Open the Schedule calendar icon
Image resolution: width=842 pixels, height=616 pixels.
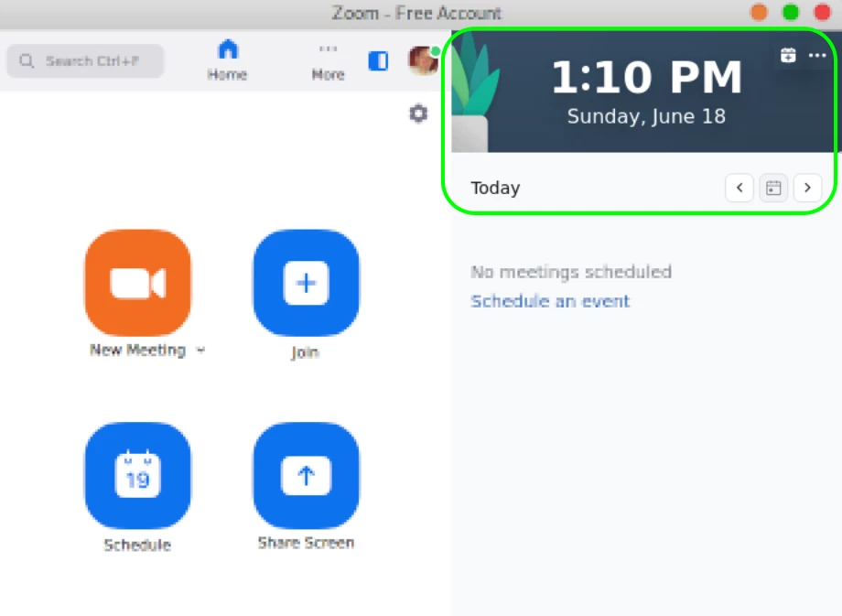138,475
